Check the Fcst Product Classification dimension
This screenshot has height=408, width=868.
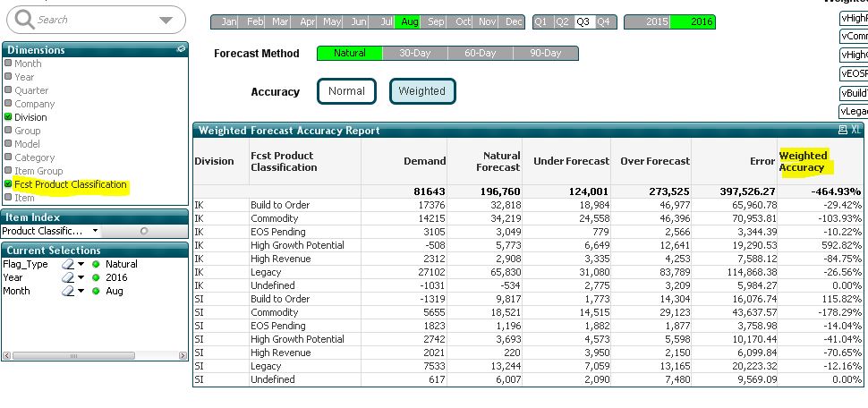pyautogui.click(x=9, y=184)
